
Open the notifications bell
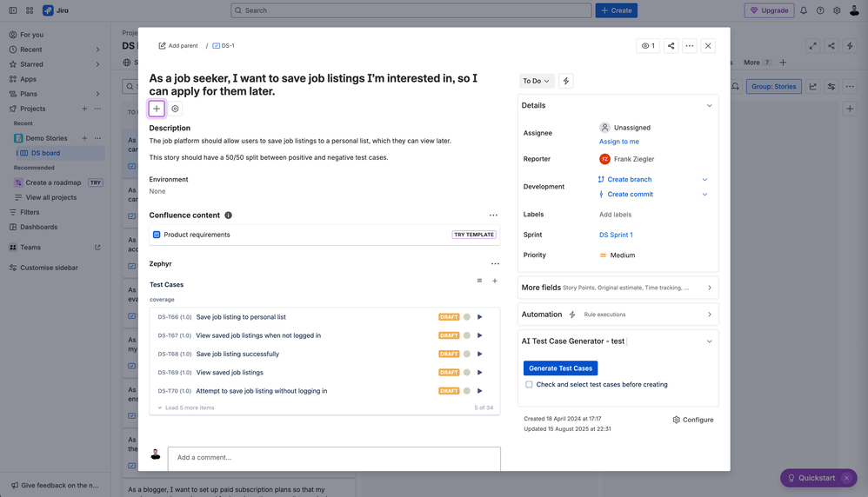coord(804,10)
